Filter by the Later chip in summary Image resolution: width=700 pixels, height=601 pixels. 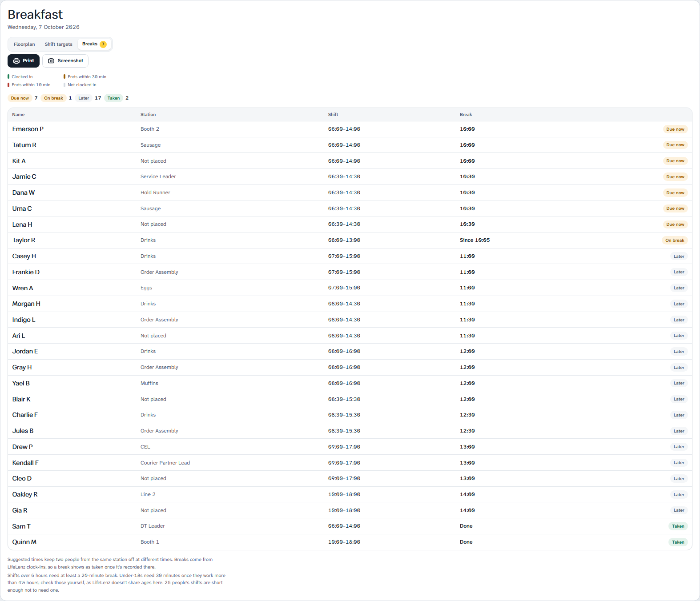tap(84, 98)
